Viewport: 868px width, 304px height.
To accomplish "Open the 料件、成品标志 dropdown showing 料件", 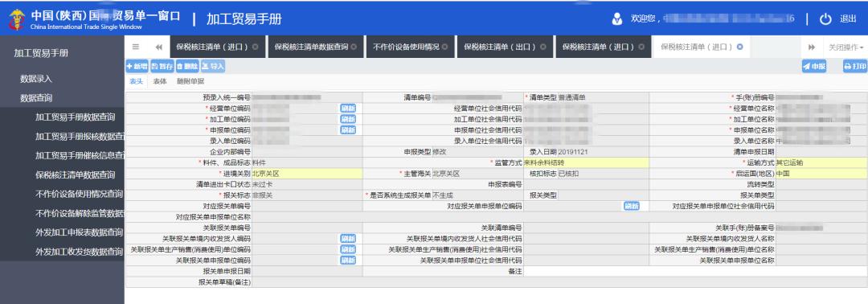I will pos(307,162).
